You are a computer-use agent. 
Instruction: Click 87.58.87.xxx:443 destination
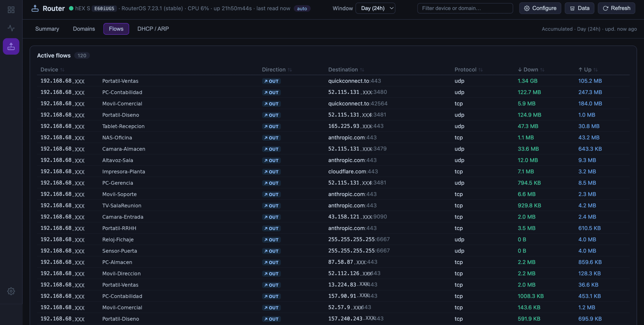point(353,262)
